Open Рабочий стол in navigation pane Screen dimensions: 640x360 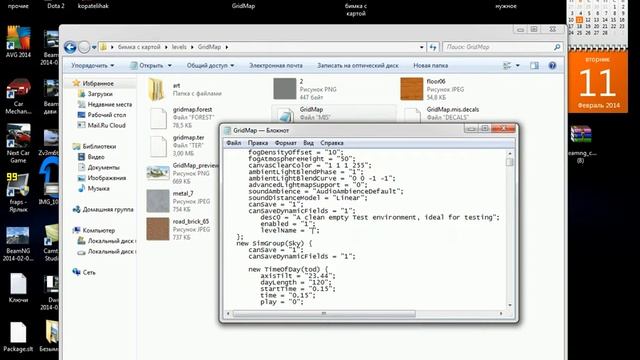coord(107,115)
